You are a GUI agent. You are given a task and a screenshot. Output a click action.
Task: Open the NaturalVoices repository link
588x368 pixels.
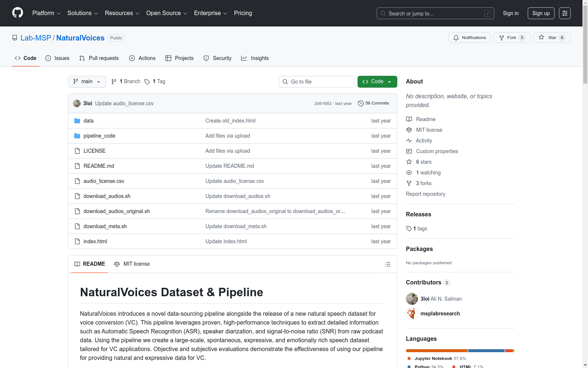(x=80, y=38)
